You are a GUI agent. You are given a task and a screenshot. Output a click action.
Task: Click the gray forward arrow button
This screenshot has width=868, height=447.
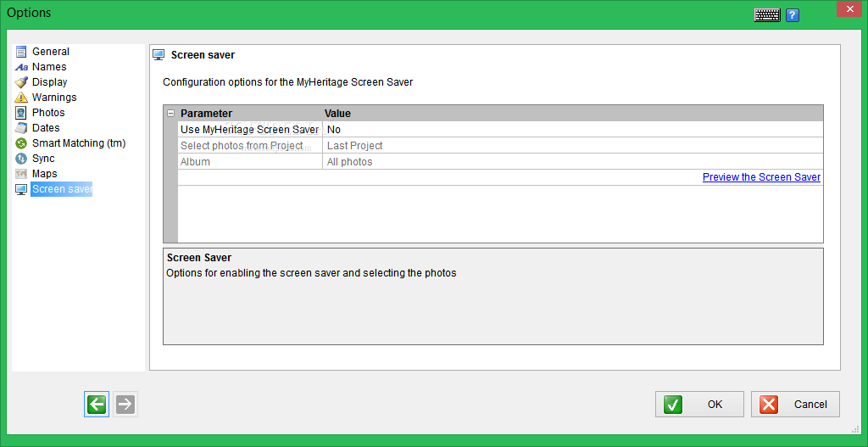(125, 405)
